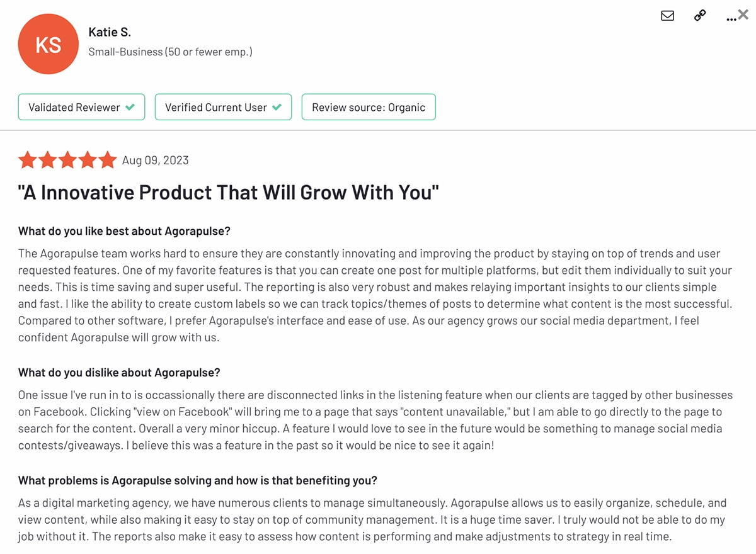The height and width of the screenshot is (554, 756).
Task: Click the green checkmark beside Validated Reviewer
Action: click(130, 107)
